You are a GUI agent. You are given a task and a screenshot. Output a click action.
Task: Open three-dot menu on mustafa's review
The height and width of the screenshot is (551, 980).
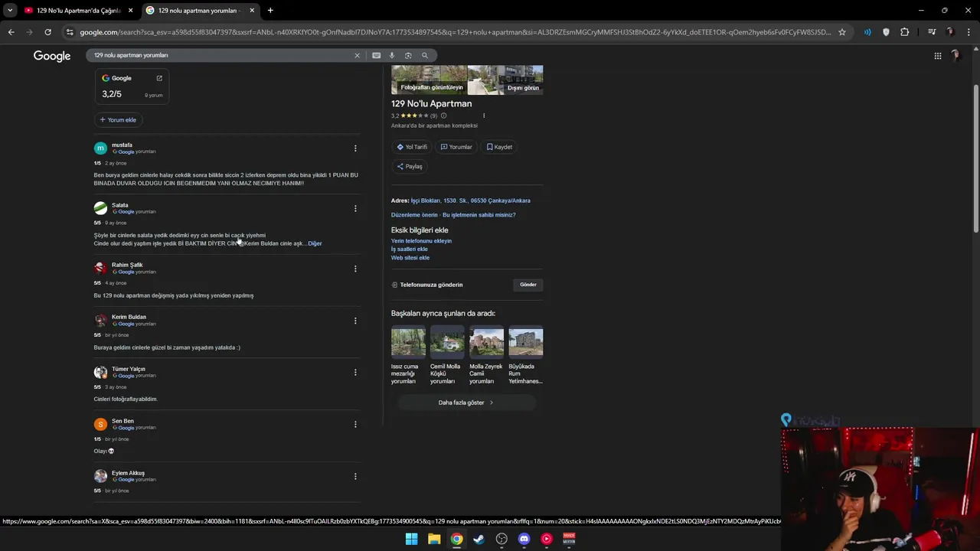[354, 148]
